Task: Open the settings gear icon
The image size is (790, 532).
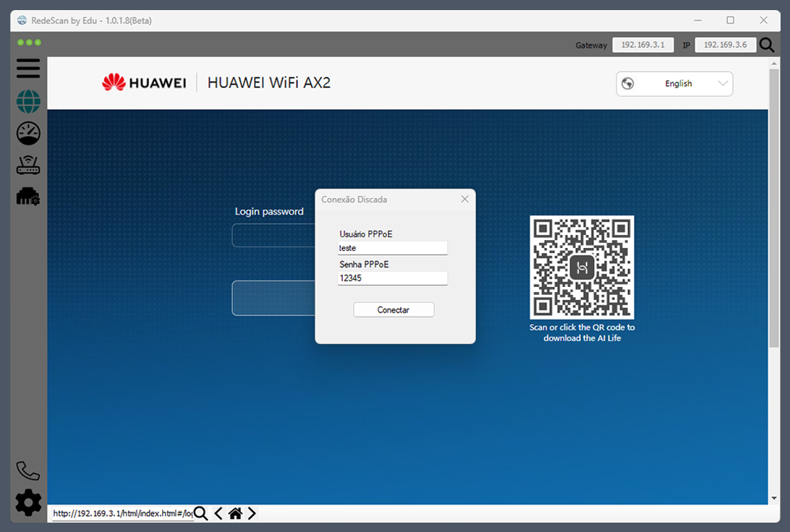Action: coord(28,502)
